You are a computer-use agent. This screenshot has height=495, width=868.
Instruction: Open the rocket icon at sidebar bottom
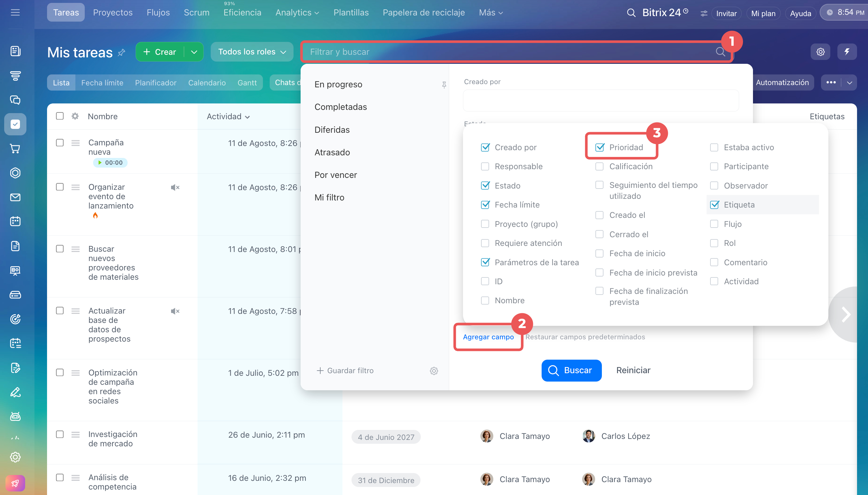(15, 483)
